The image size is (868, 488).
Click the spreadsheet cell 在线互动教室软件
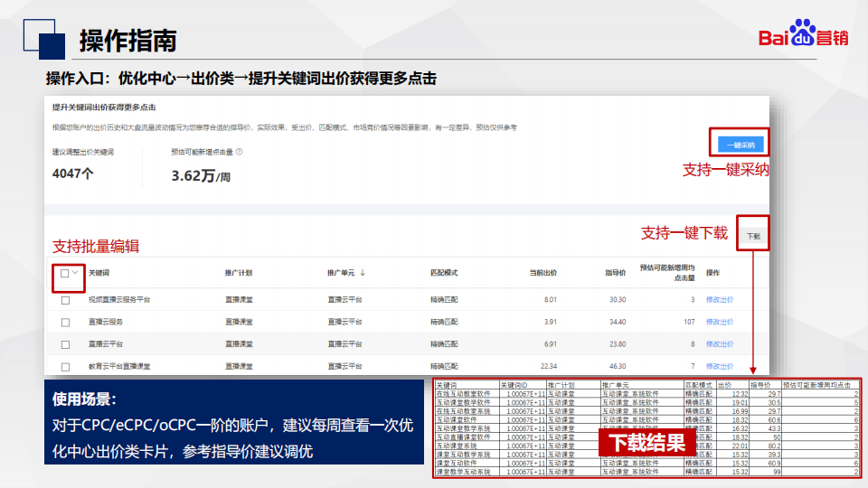point(463,394)
